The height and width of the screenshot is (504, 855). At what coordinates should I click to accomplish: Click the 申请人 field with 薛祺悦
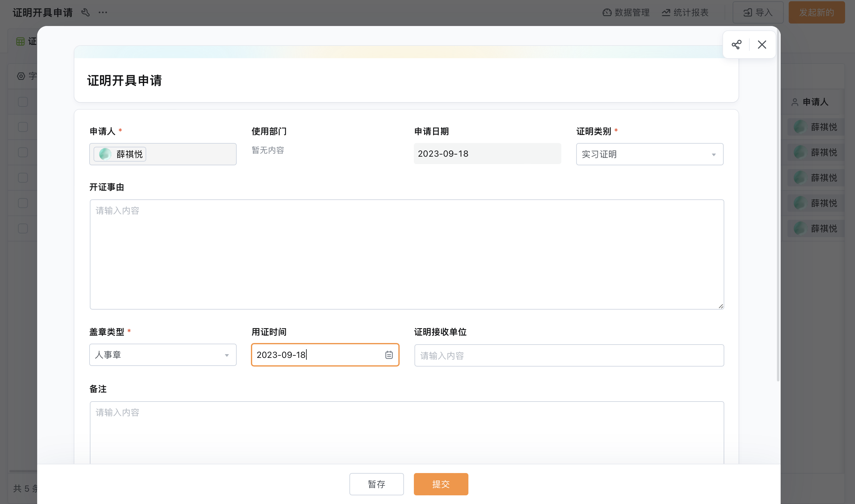(x=163, y=154)
